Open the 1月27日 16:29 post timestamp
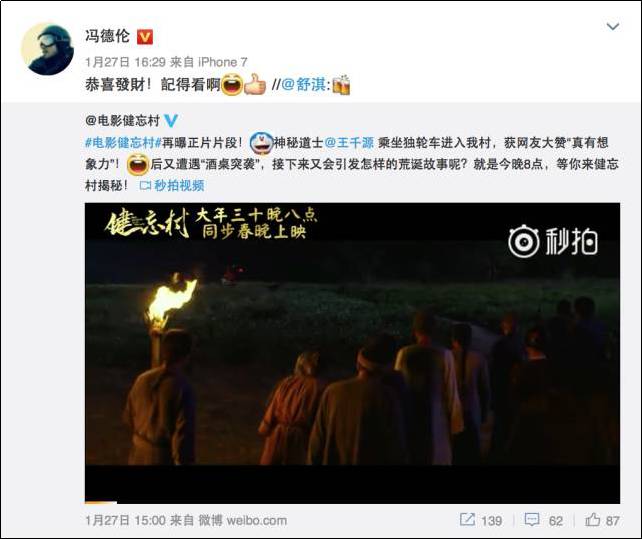642x539 pixels. 125,62
